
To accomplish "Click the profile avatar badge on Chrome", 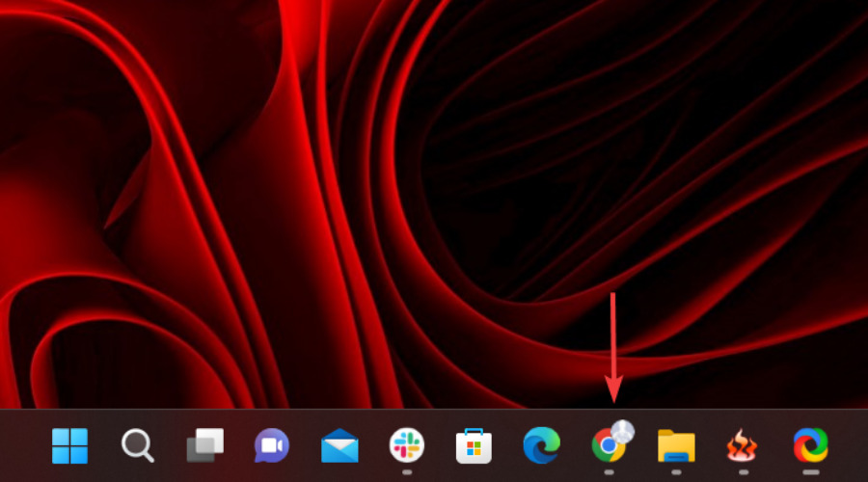I will pos(623,431).
